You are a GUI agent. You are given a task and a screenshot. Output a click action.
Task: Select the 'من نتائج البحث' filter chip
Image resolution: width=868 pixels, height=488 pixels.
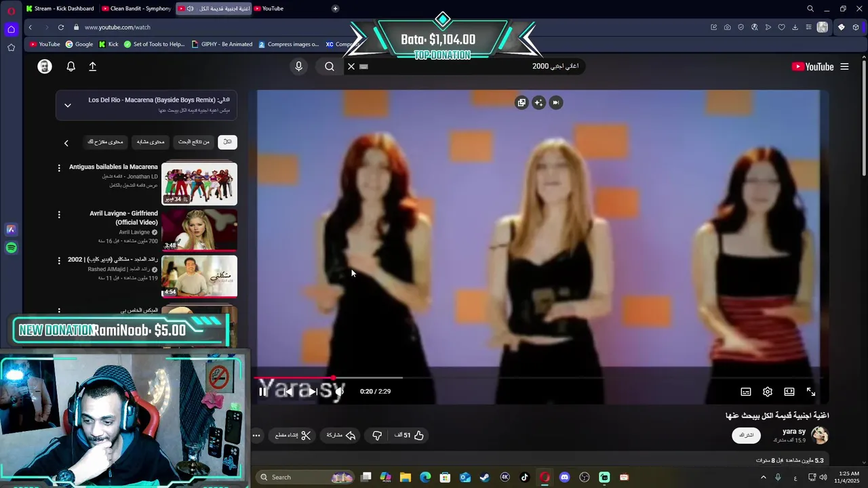[x=194, y=142]
